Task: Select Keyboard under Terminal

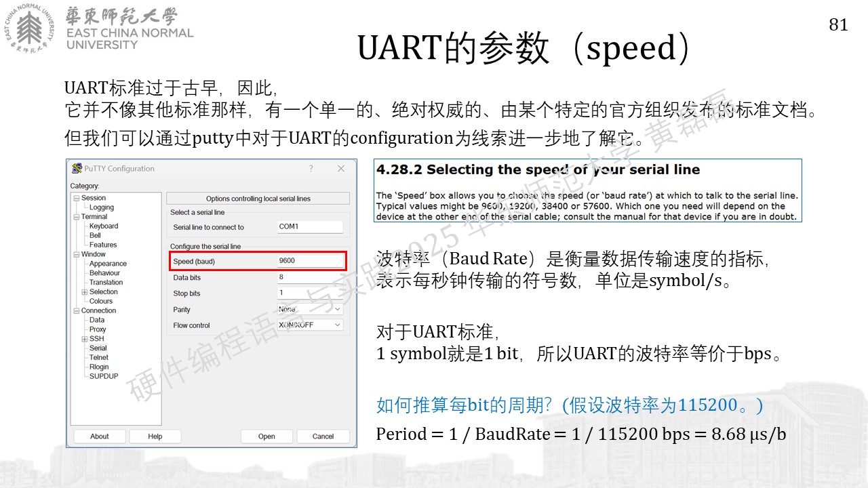Action: (104, 226)
